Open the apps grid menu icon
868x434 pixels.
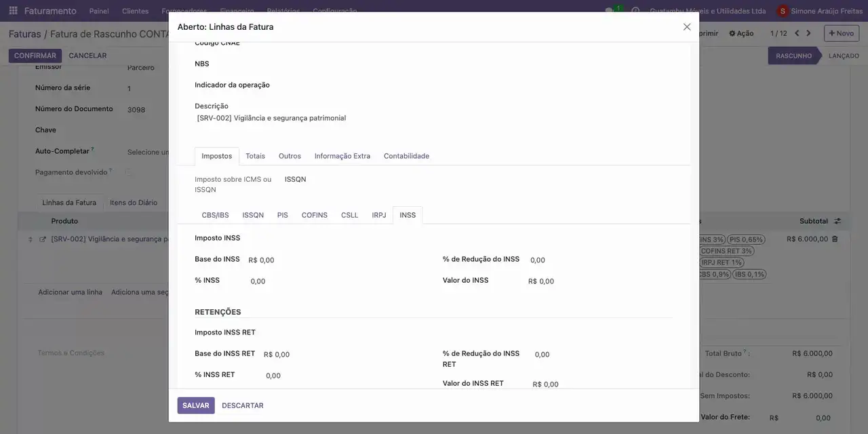13,11
